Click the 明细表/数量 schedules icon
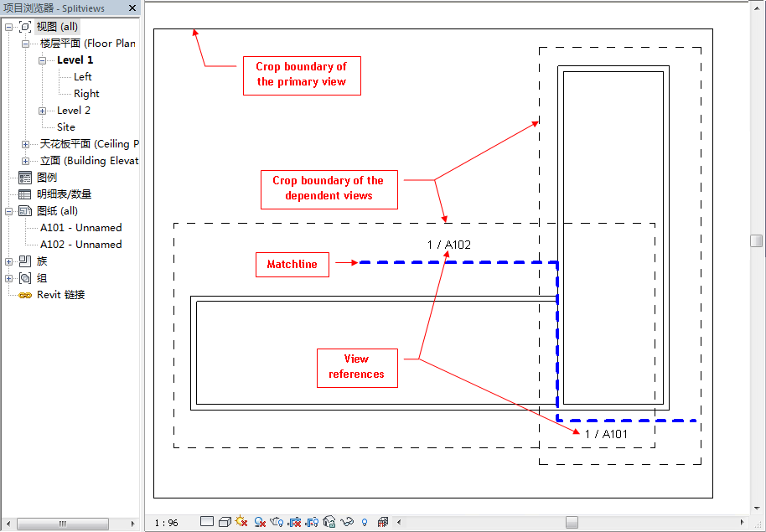The image size is (766, 532). coord(25,194)
